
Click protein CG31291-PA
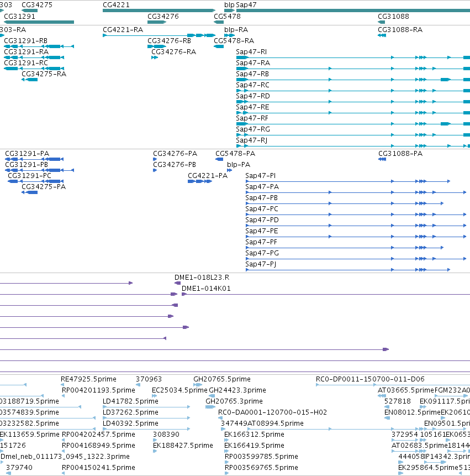pos(27,154)
